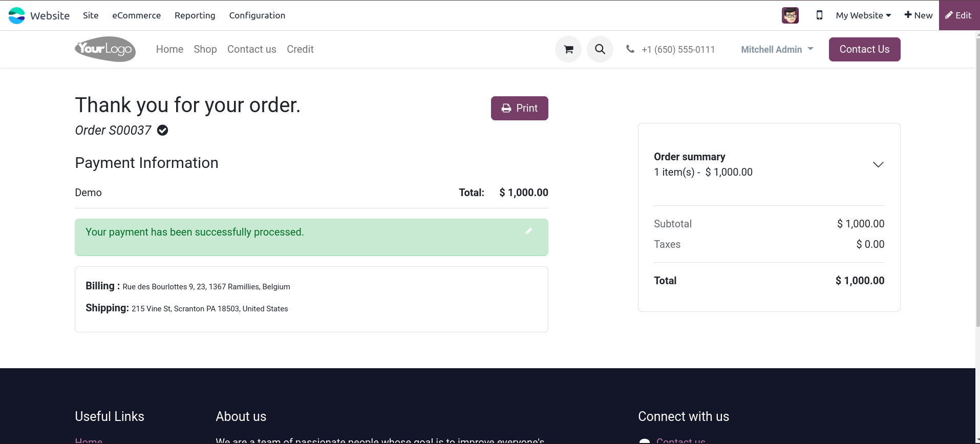Click the search magnifier icon
This screenshot has height=444, width=980.
coord(600,50)
